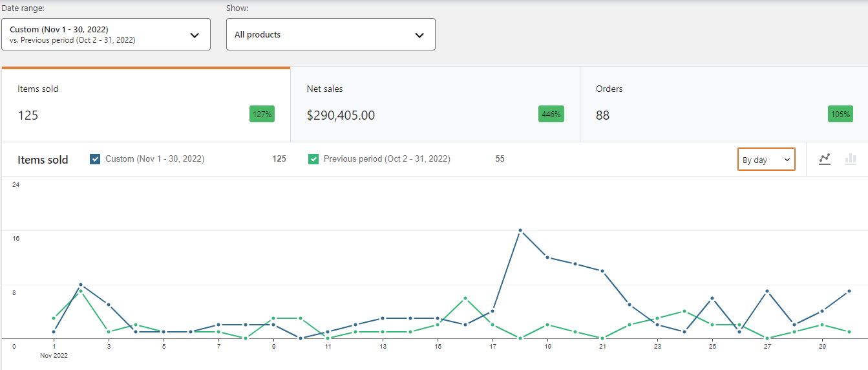Select the Net sales tab
Screen dimensions: 868x370
tap(435, 104)
